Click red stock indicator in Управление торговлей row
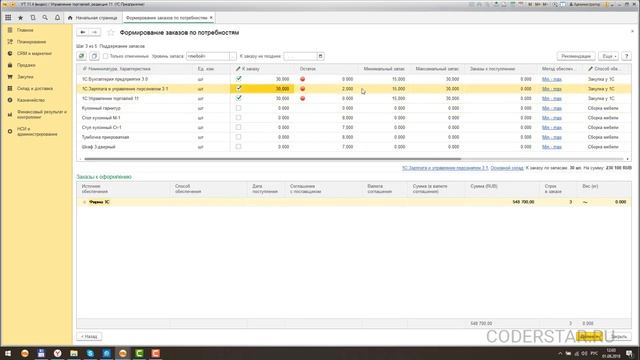 click(302, 98)
